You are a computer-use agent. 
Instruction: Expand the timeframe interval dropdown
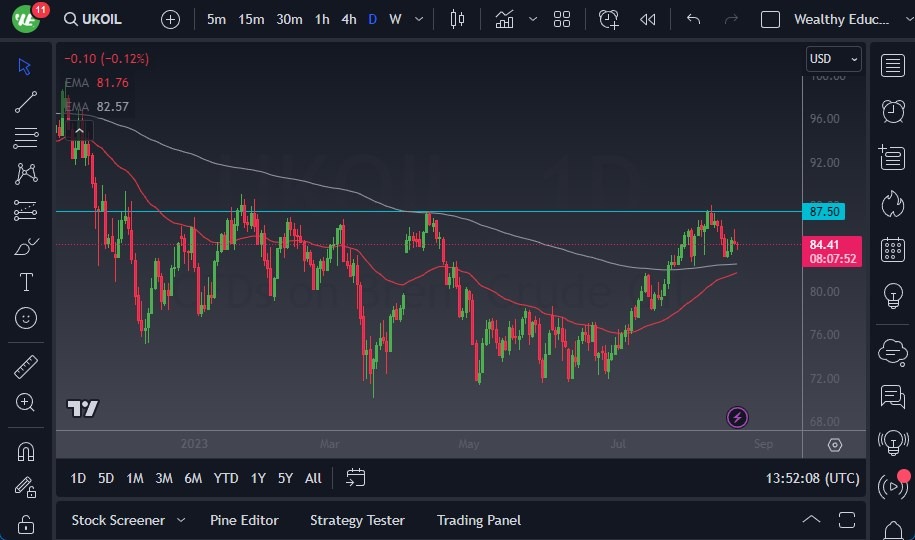pyautogui.click(x=418, y=19)
